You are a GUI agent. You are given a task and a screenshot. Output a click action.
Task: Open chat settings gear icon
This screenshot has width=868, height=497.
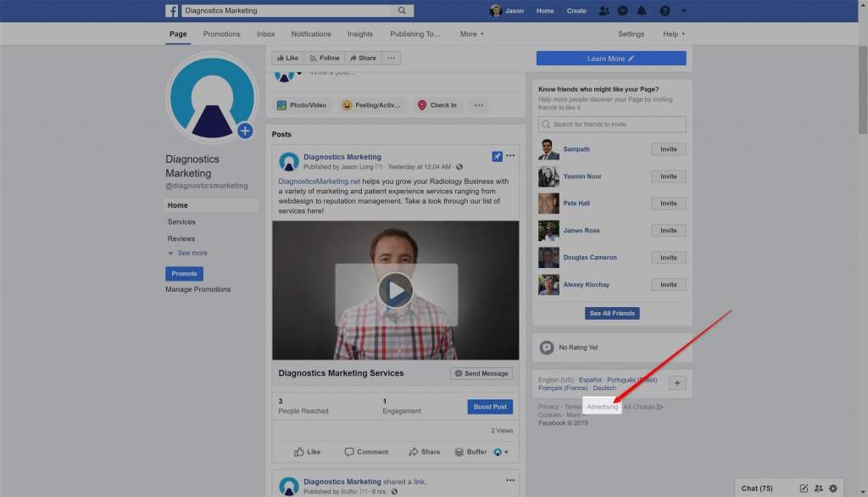[x=833, y=489]
